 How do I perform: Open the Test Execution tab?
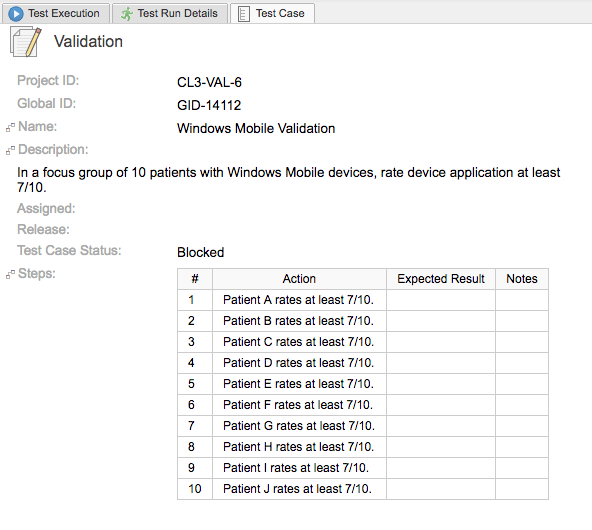coord(56,14)
